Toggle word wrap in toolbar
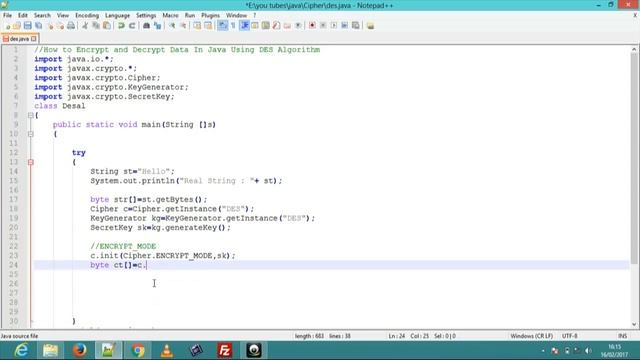Screen dimensions: 640x360 click(x=222, y=26)
